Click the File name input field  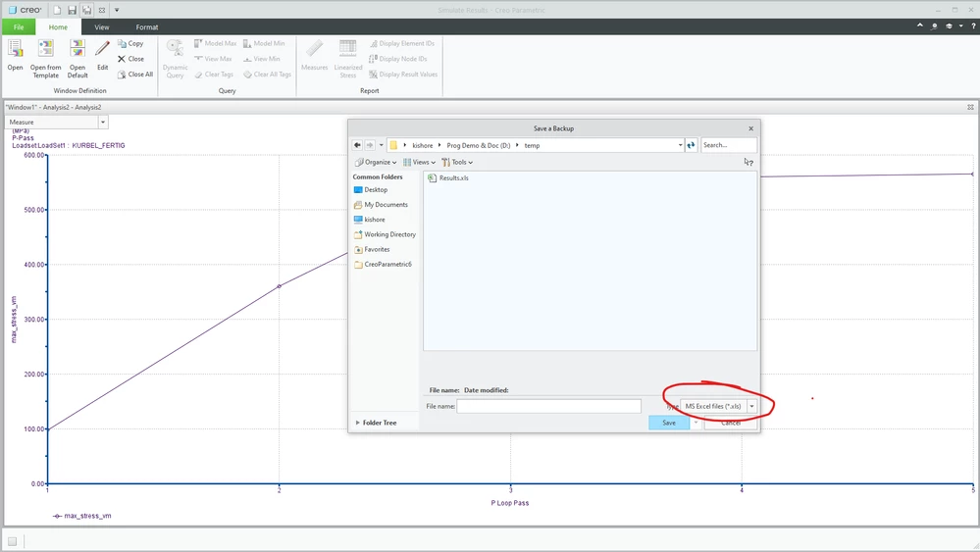548,406
